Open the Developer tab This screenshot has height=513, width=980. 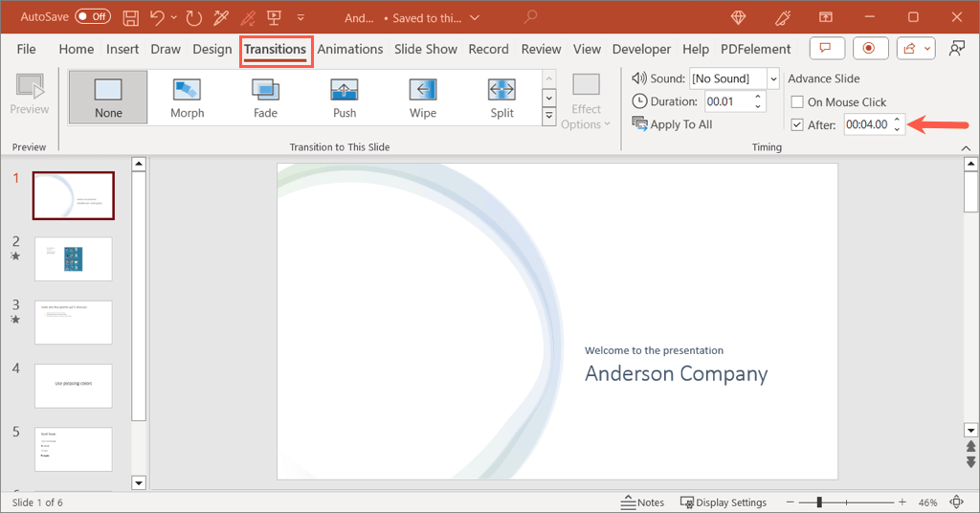641,49
